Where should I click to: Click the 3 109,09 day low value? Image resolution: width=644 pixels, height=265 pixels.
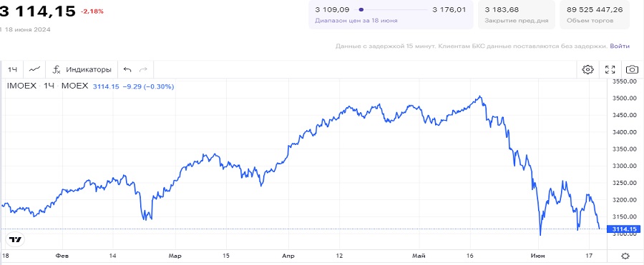(x=332, y=9)
